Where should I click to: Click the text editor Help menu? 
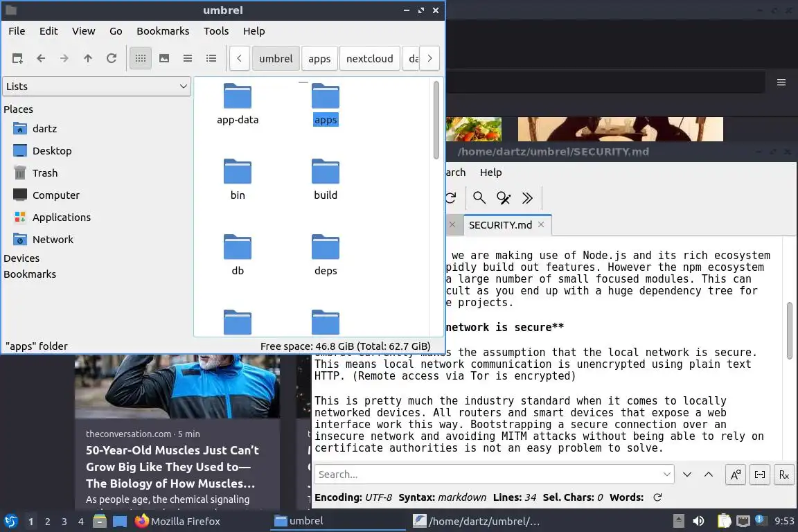pyautogui.click(x=490, y=172)
